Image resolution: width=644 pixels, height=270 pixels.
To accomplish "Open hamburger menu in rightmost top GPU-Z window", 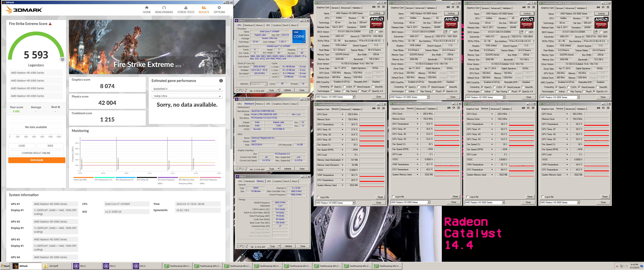I will coord(608,7).
